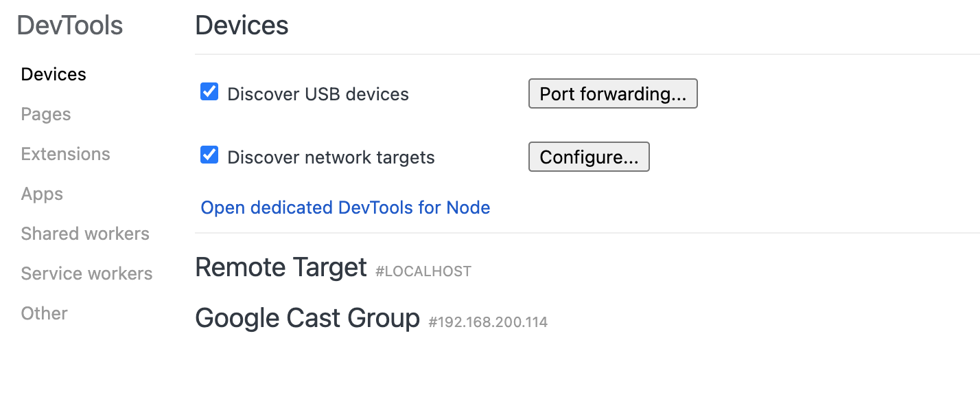Click the #192.168.200.114 address label

point(488,322)
